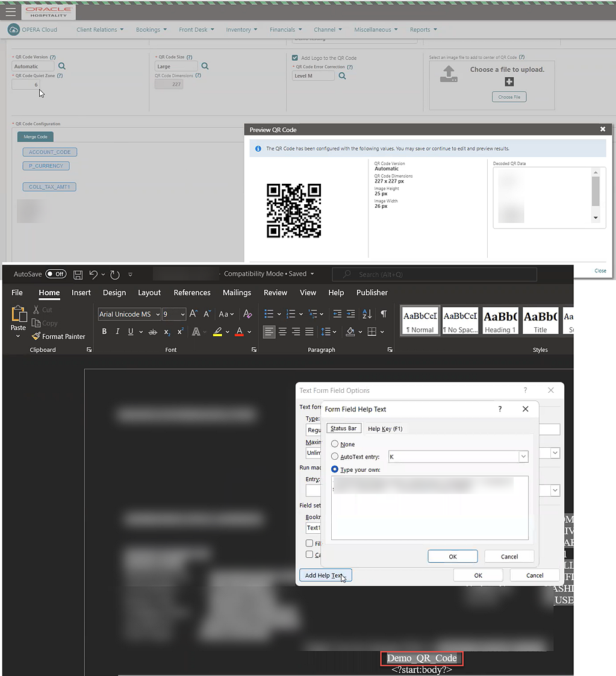
Task: Open the Bookings menu in OPERA Cloud
Action: tap(149, 29)
